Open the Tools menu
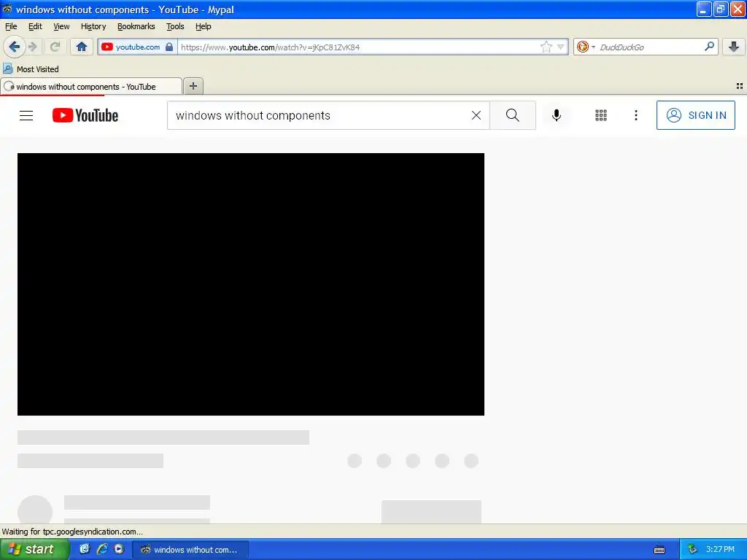This screenshot has height=560, width=747. coord(175,27)
